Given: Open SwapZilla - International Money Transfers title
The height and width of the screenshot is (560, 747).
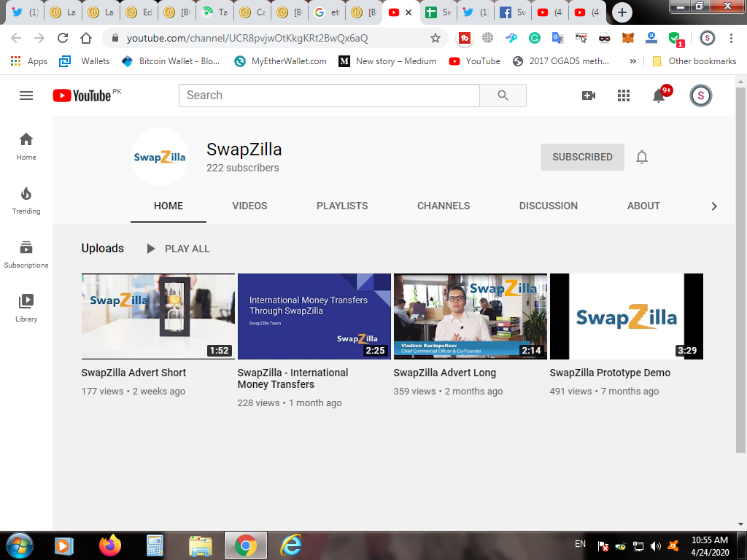Looking at the screenshot, I should coord(293,378).
